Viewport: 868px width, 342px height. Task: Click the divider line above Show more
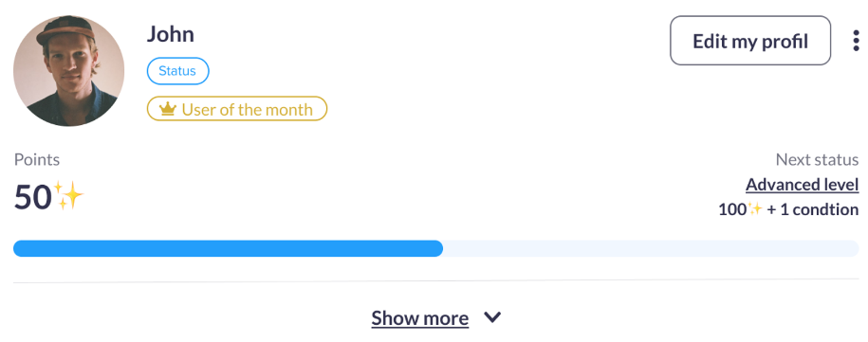(x=436, y=281)
